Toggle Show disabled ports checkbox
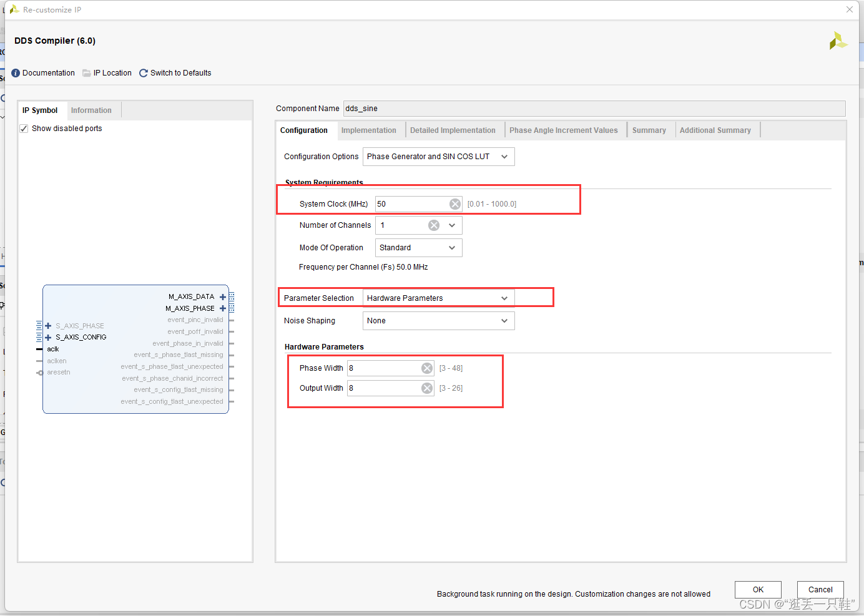Screen dimensions: 864x616 tap(24, 129)
